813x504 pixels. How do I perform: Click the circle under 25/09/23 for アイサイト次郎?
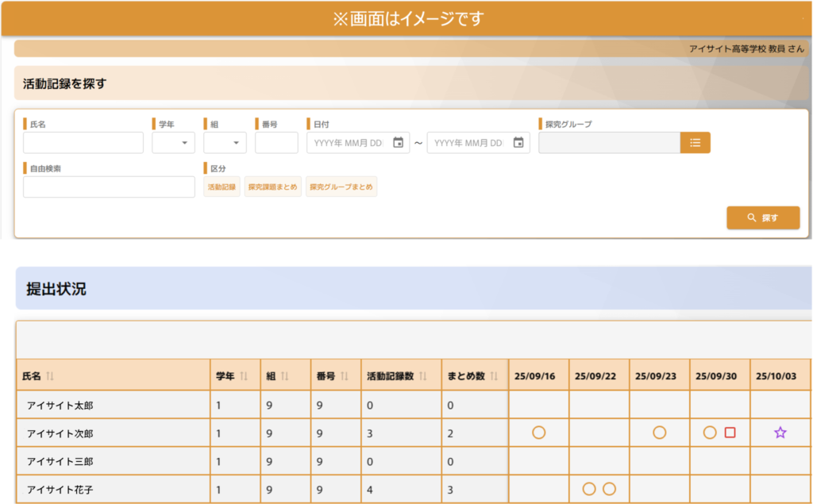point(659,433)
